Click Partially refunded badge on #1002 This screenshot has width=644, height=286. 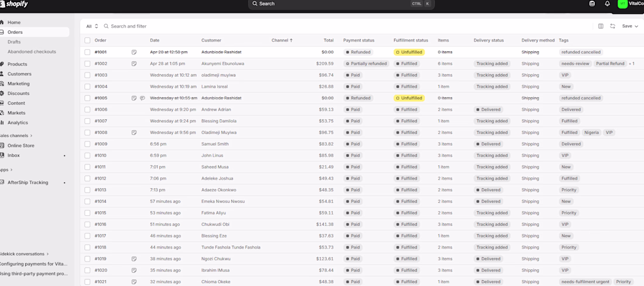click(366, 64)
